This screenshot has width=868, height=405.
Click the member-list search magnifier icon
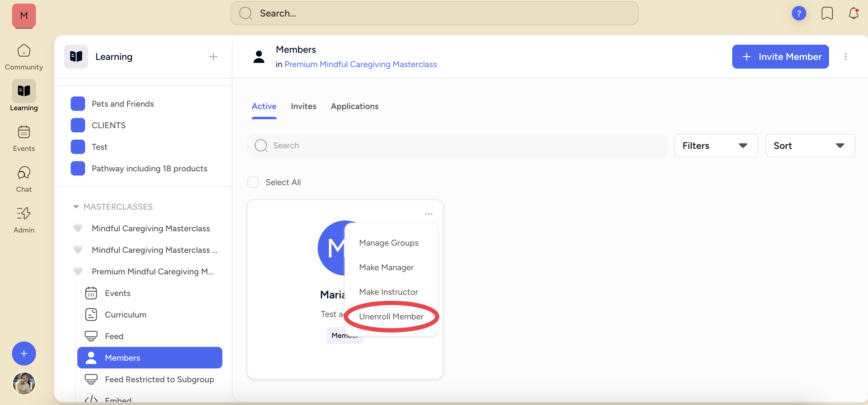tap(261, 146)
